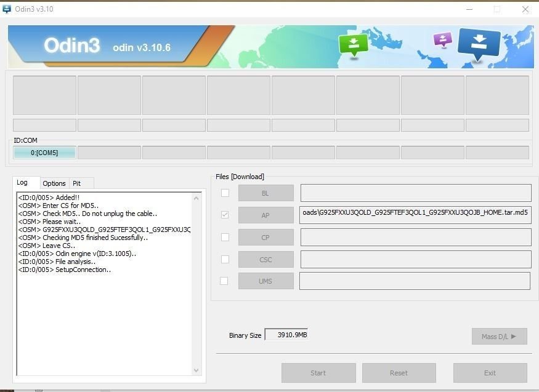Click the 'Do not unplug the cable' log line

(x=87, y=214)
